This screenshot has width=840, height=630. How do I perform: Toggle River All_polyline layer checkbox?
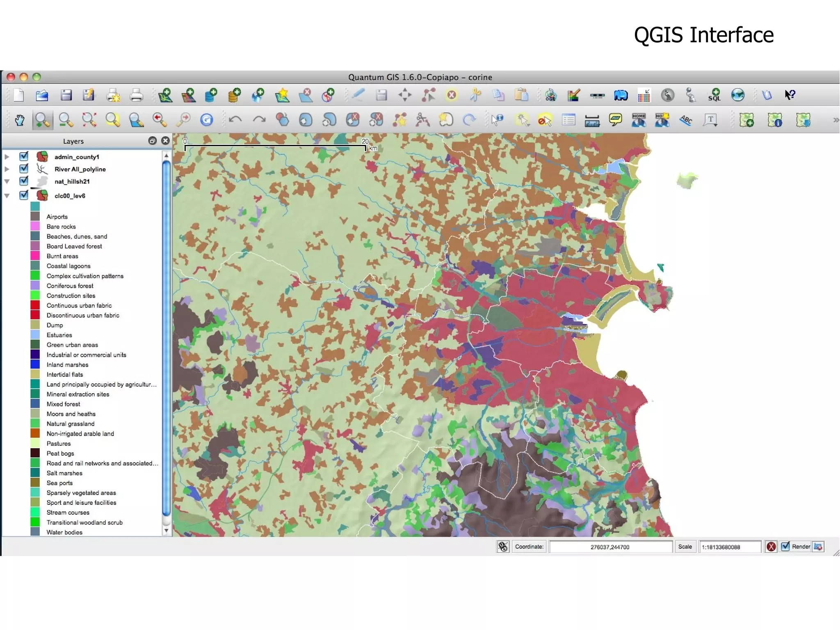click(x=24, y=169)
